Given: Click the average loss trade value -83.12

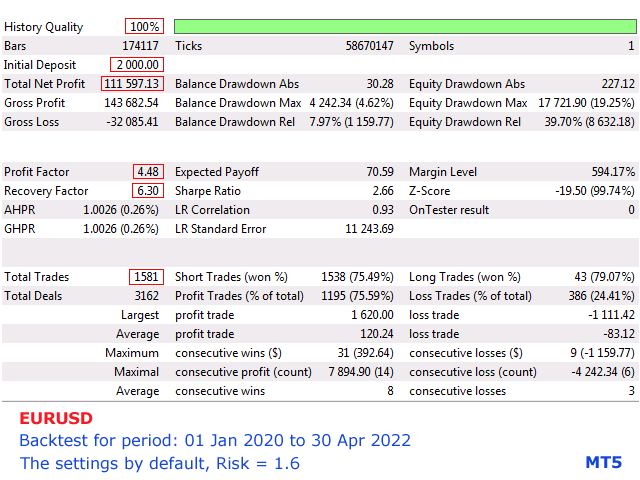Looking at the screenshot, I should [x=619, y=334].
